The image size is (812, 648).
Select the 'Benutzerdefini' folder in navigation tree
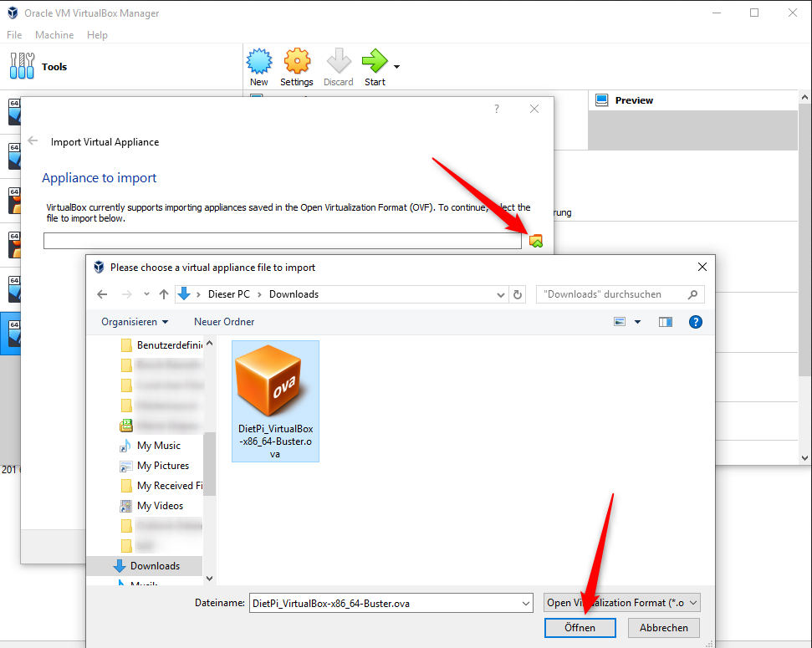(161, 345)
